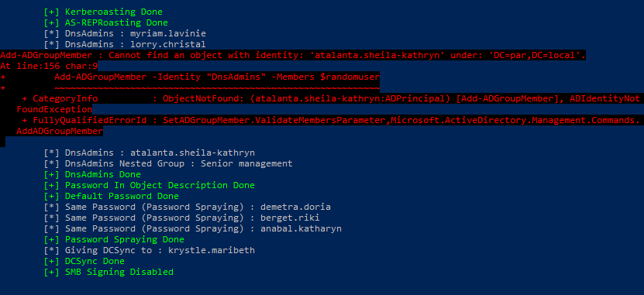This screenshot has width=644, height=295.
Task: Click 'Giving DCSync to : krystle.maribeth' line
Action: point(149,250)
